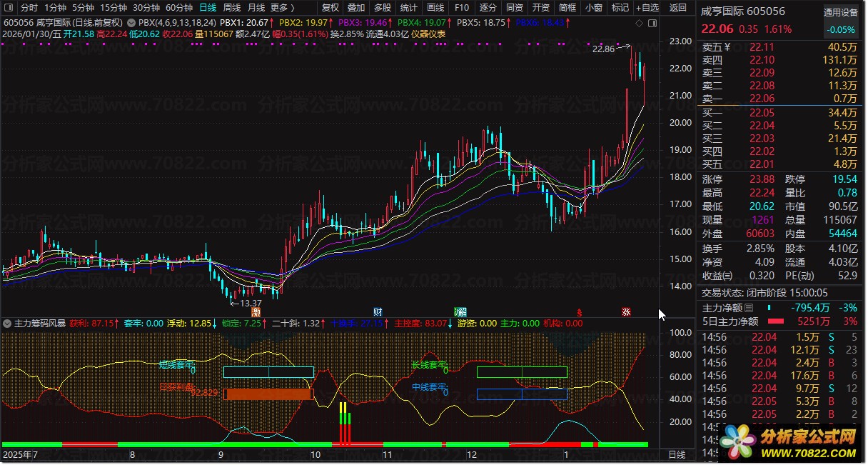Viewport: 868px width, 465px height.
Task: Expand the 卖五 order depth arrow
Action: 727,47
